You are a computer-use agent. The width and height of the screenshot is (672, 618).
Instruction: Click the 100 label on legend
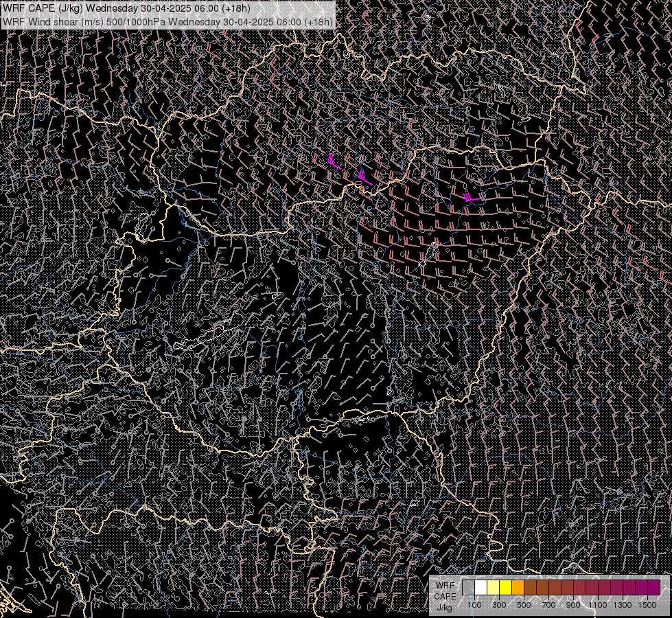(474, 605)
